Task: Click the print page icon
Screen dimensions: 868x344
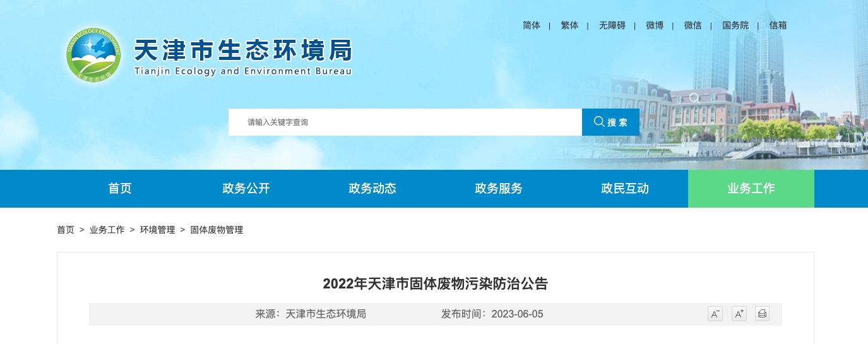Action: pos(762,314)
